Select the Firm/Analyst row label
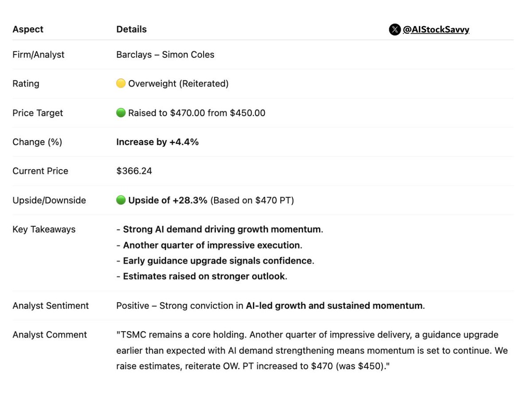 38,55
